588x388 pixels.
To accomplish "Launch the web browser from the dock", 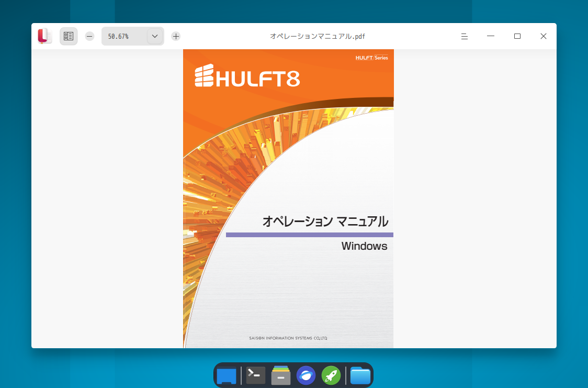I will tap(306, 375).
